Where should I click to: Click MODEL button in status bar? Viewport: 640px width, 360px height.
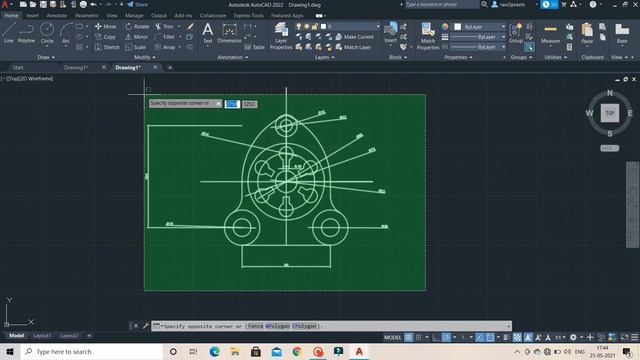(x=392, y=337)
